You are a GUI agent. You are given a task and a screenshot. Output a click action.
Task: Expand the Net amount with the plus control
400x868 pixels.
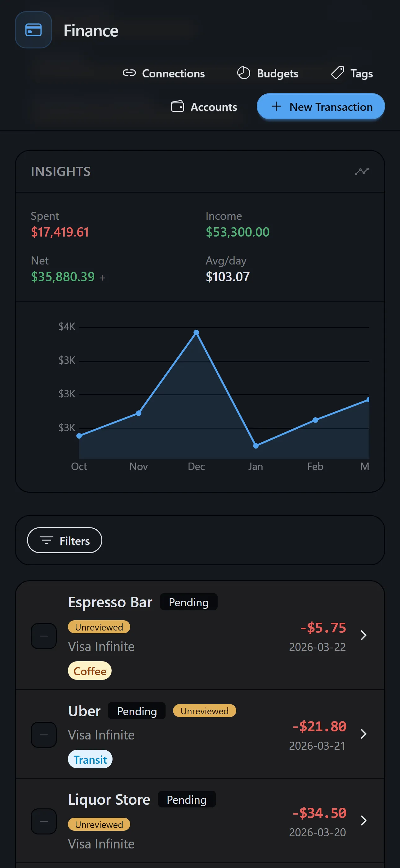pyautogui.click(x=102, y=278)
